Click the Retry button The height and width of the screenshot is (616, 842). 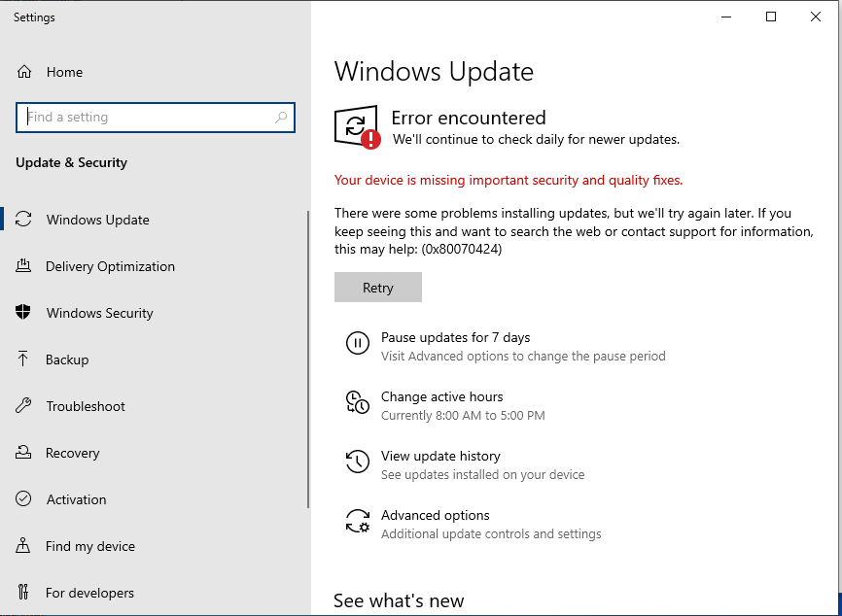(x=378, y=287)
